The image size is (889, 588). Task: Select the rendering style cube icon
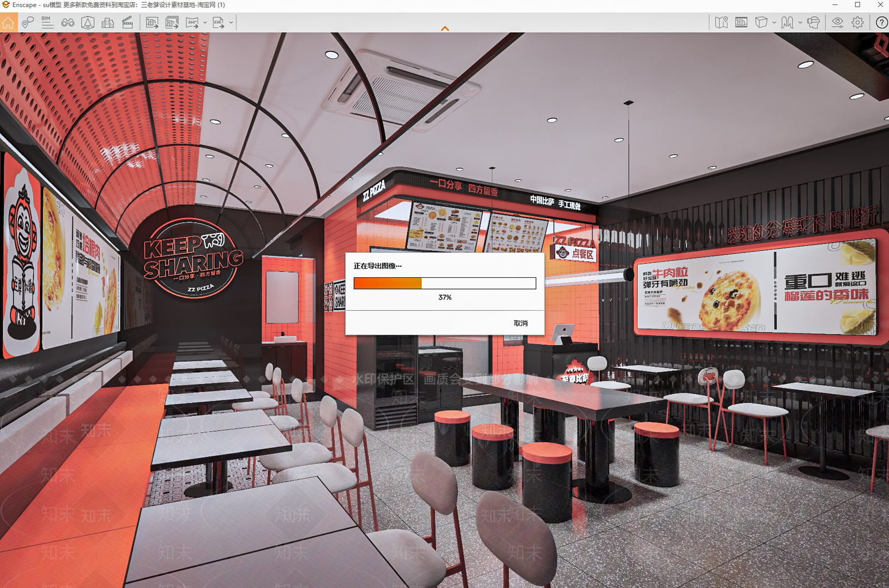761,23
